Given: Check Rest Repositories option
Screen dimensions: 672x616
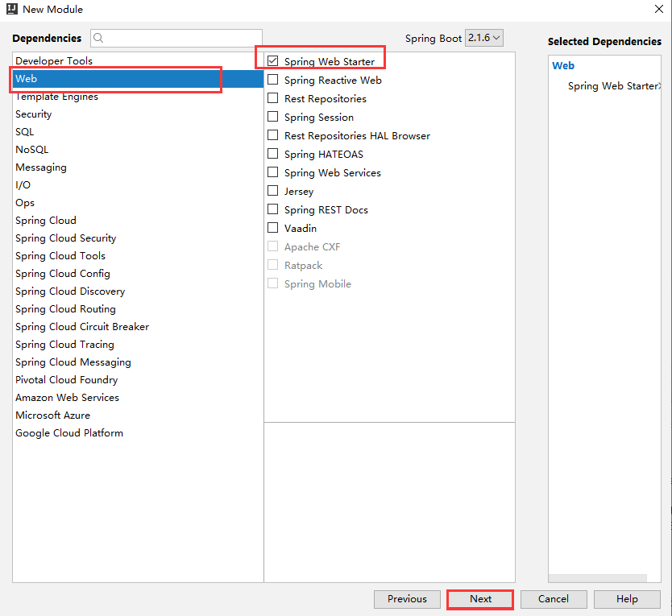Looking at the screenshot, I should 272,98.
